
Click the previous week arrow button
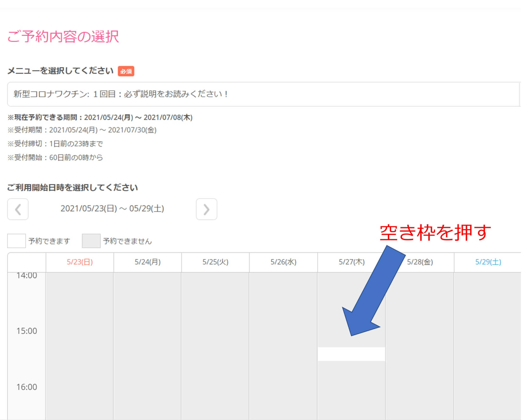point(18,209)
